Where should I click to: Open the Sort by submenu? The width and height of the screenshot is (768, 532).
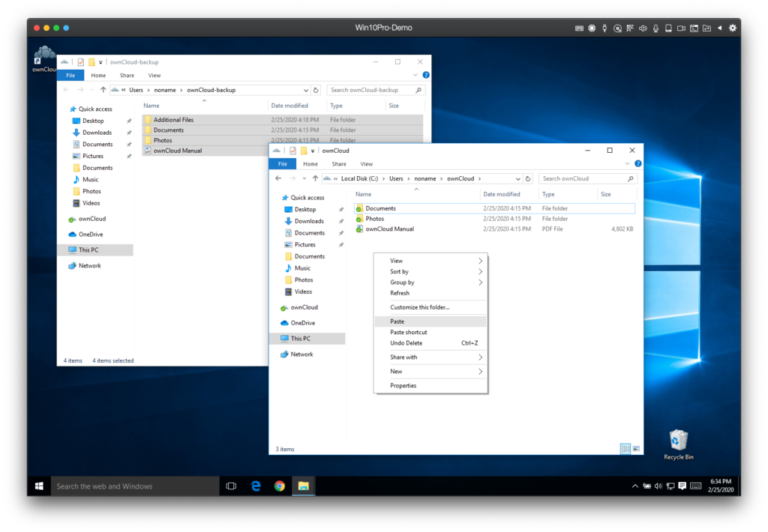(x=430, y=272)
